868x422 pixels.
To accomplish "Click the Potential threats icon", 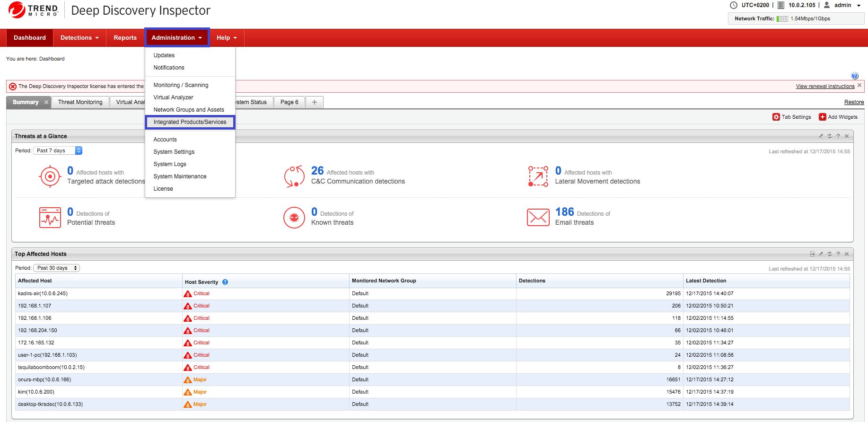I will 50,218.
